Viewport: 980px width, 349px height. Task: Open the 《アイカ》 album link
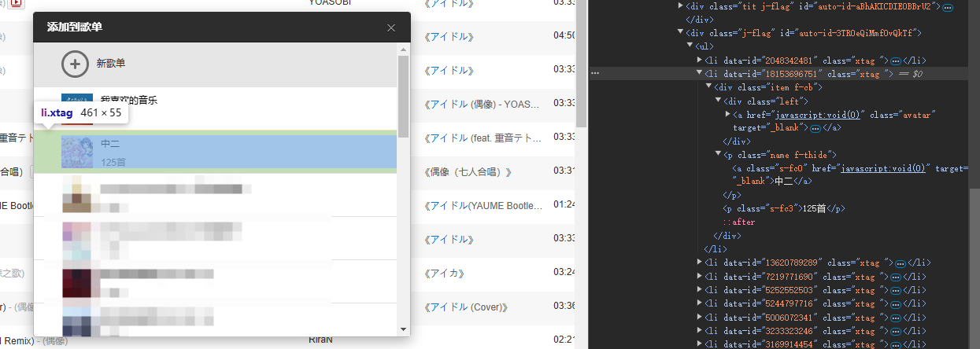click(445, 273)
